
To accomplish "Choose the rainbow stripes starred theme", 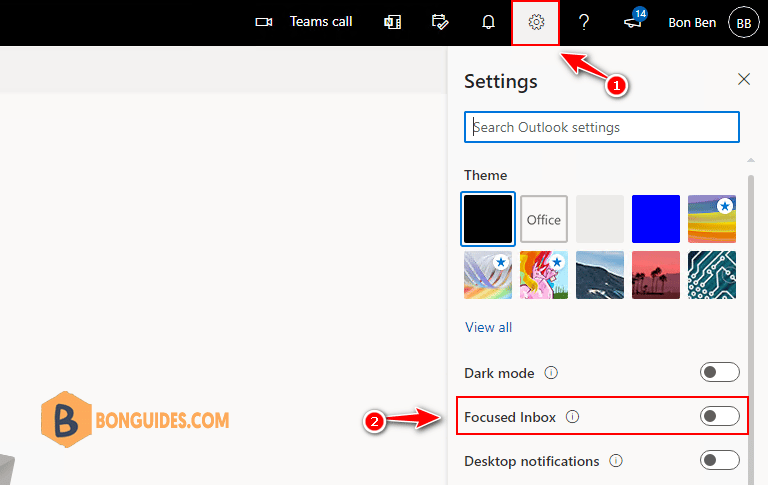I will (x=712, y=219).
